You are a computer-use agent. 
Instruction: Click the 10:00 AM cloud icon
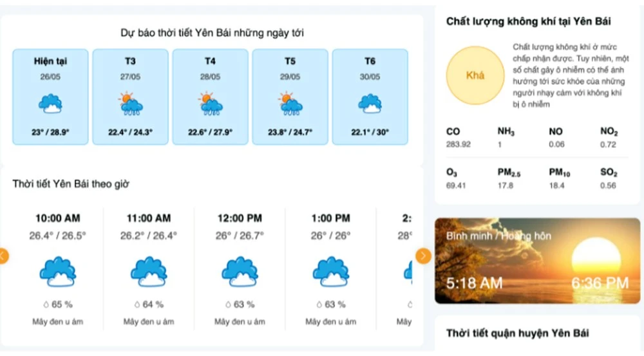coord(58,271)
